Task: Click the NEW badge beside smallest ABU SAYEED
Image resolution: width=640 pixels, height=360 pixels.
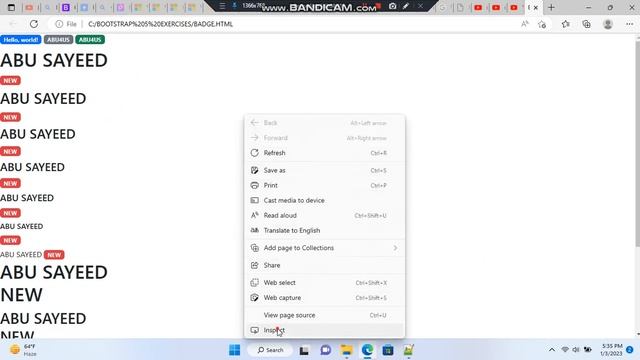Action: [54, 255]
